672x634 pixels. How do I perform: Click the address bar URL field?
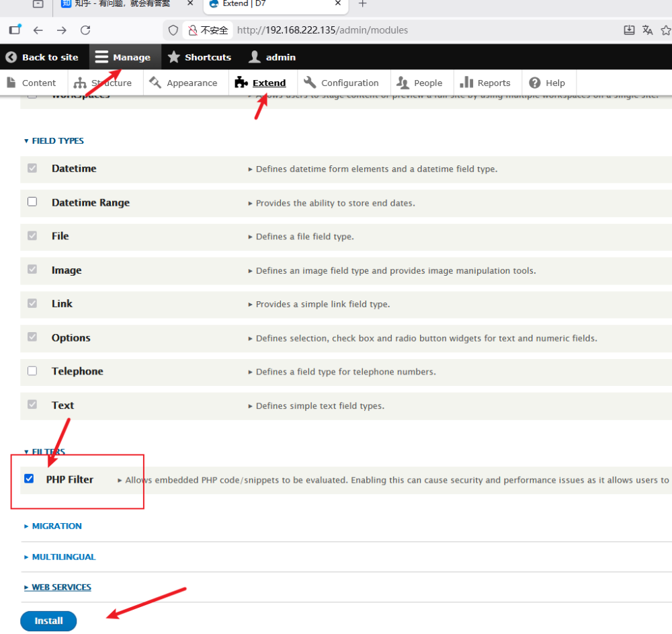(x=323, y=30)
